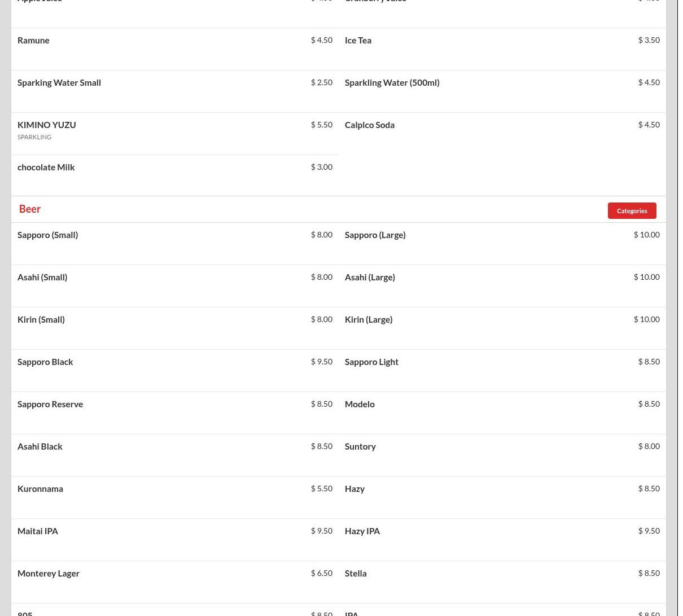Select Calpico Soda
Screen dimensions: 683x616
(x=369, y=125)
